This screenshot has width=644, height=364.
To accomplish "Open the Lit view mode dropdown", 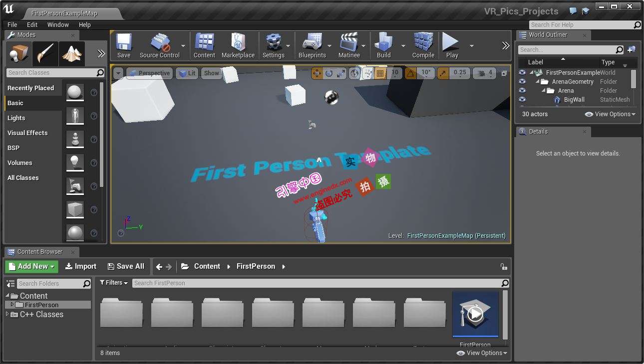I will [x=187, y=73].
